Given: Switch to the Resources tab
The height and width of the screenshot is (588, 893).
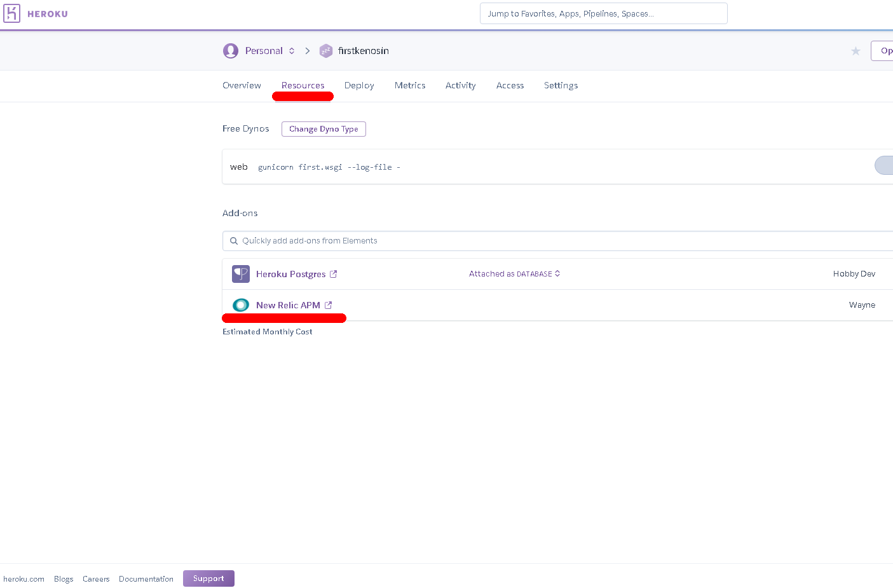Looking at the screenshot, I should coord(303,85).
